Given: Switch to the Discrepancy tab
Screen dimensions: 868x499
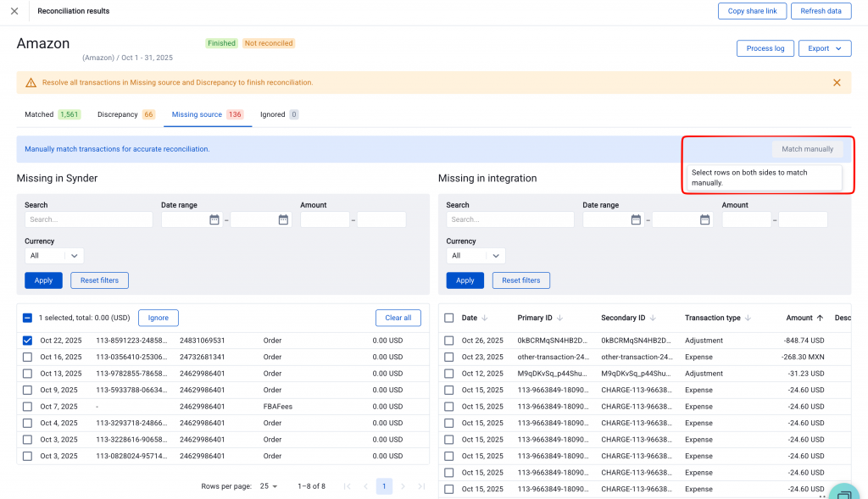Looking at the screenshot, I should (x=125, y=114).
